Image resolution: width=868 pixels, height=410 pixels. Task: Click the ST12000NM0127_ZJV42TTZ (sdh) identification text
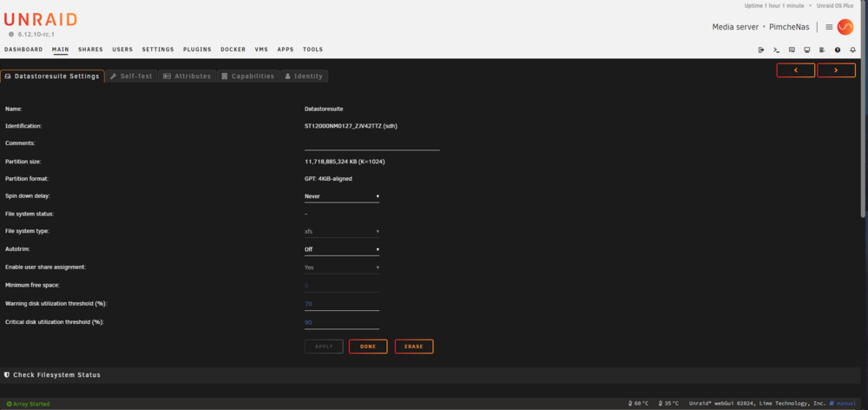click(351, 126)
